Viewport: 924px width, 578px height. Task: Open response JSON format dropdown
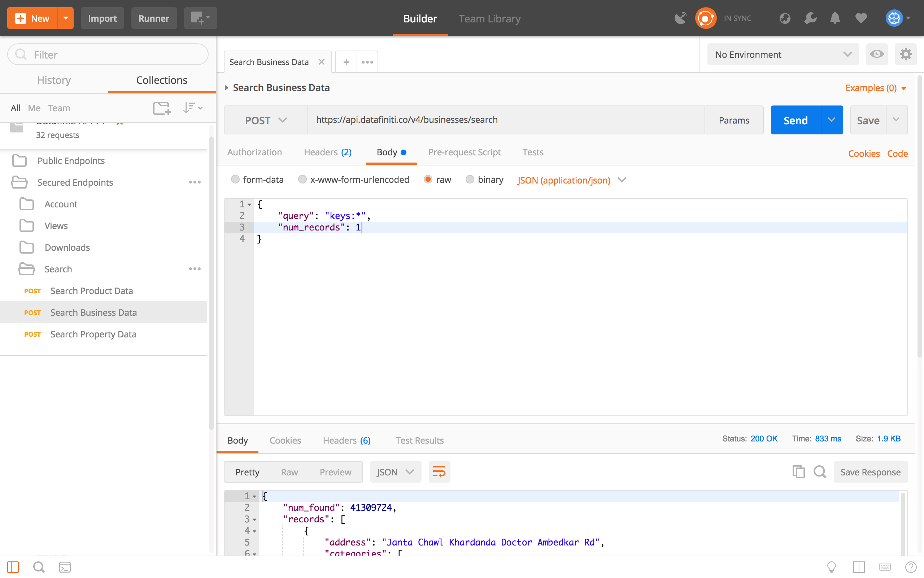[396, 472]
